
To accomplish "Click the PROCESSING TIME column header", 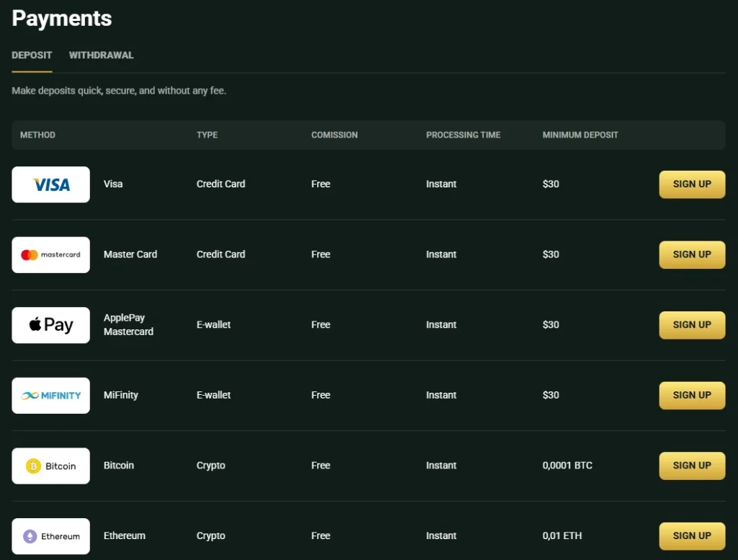I will [x=463, y=135].
